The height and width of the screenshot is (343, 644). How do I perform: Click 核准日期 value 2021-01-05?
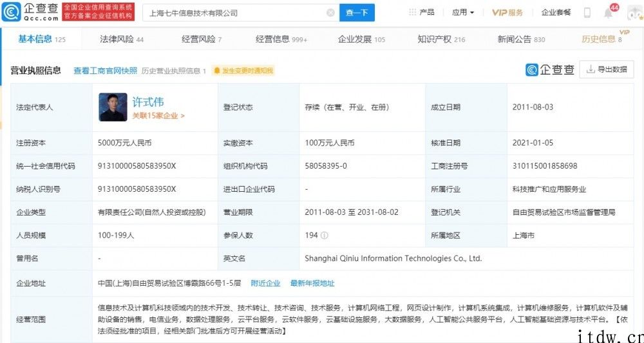[533, 143]
